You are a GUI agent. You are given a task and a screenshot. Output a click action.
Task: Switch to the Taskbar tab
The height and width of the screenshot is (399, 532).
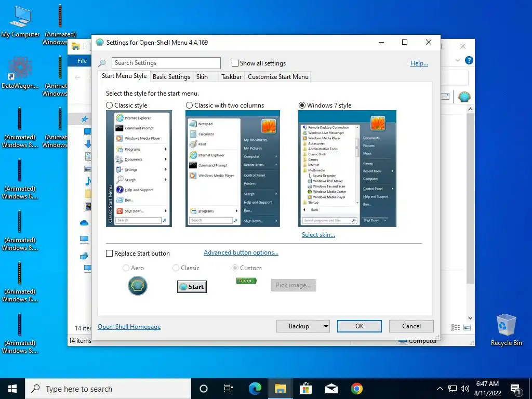pyautogui.click(x=231, y=77)
